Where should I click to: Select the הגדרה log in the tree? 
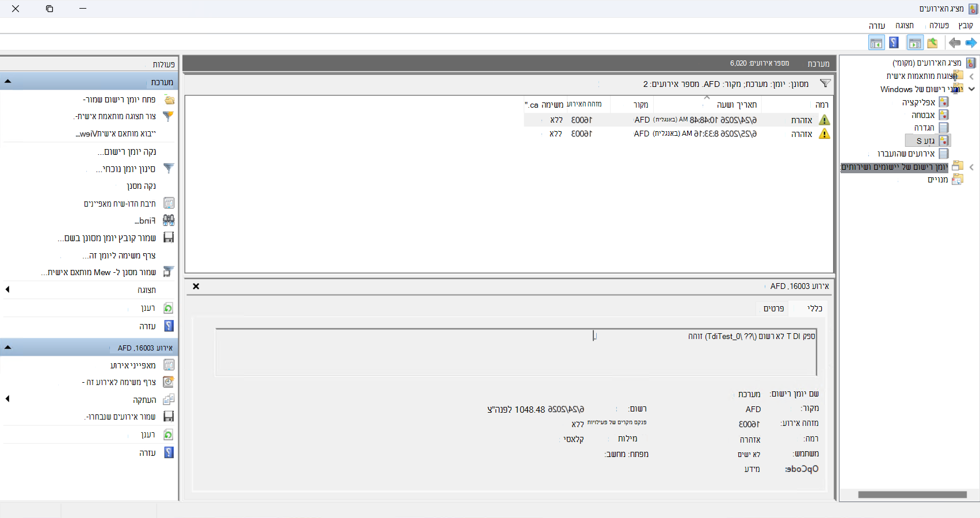coord(924,127)
